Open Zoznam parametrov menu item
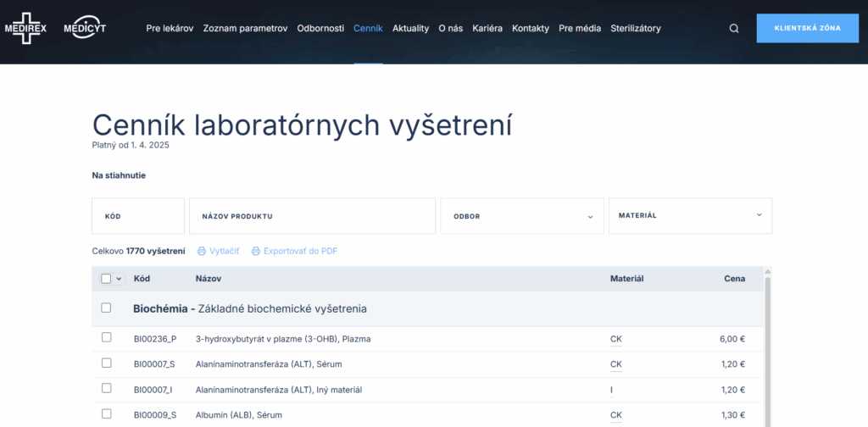 click(245, 28)
